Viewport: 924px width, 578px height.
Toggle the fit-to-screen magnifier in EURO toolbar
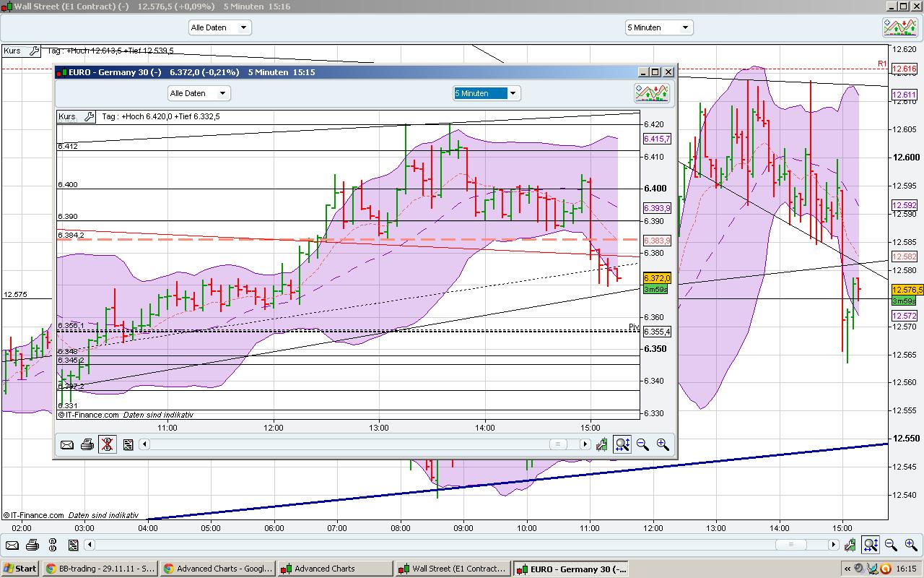tap(622, 444)
